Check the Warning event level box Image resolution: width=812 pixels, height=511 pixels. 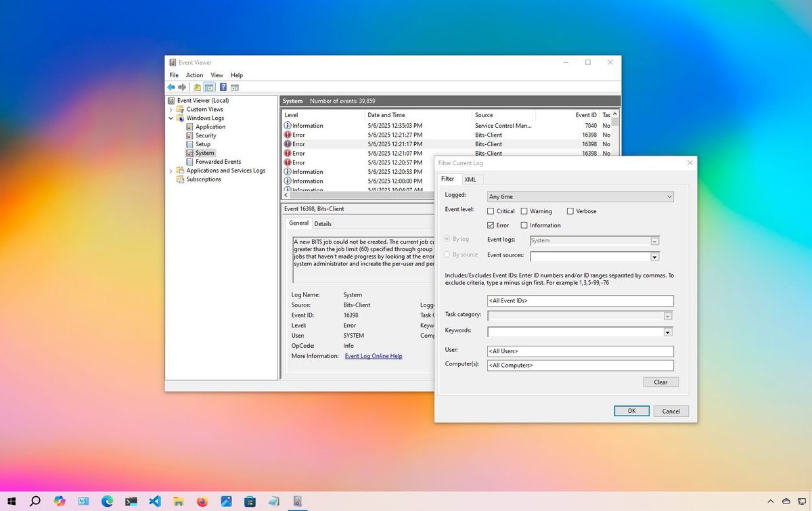click(524, 211)
